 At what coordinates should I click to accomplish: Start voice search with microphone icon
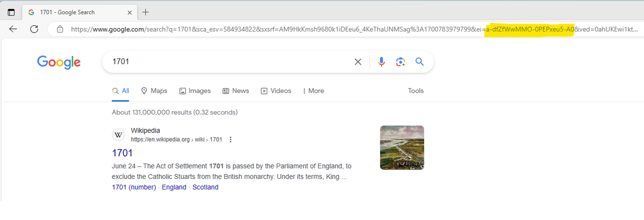[x=381, y=62]
